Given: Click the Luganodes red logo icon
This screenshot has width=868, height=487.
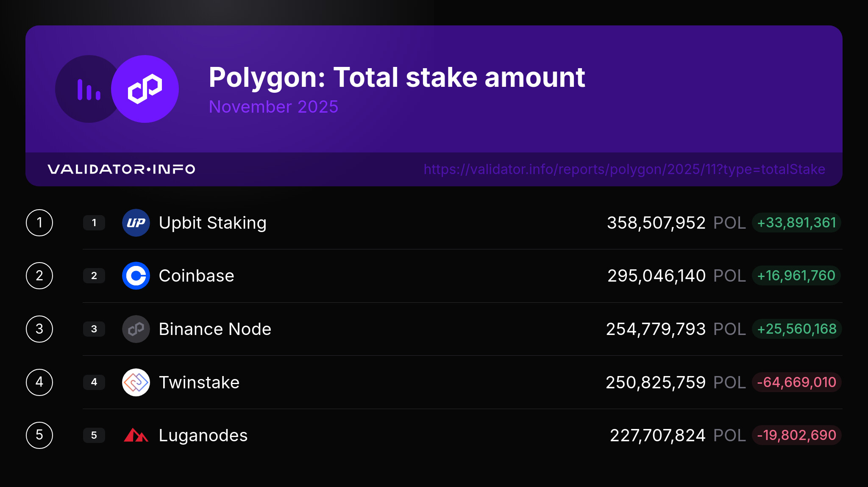Looking at the screenshot, I should (x=136, y=435).
